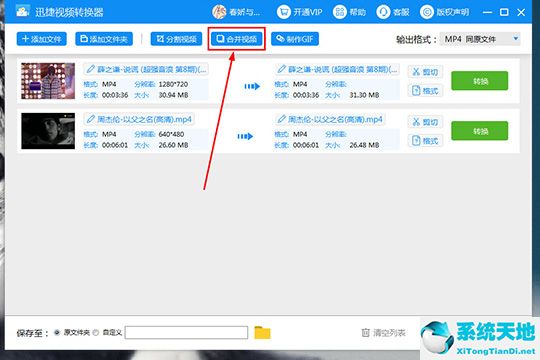Maximize the converter window

(504, 12)
